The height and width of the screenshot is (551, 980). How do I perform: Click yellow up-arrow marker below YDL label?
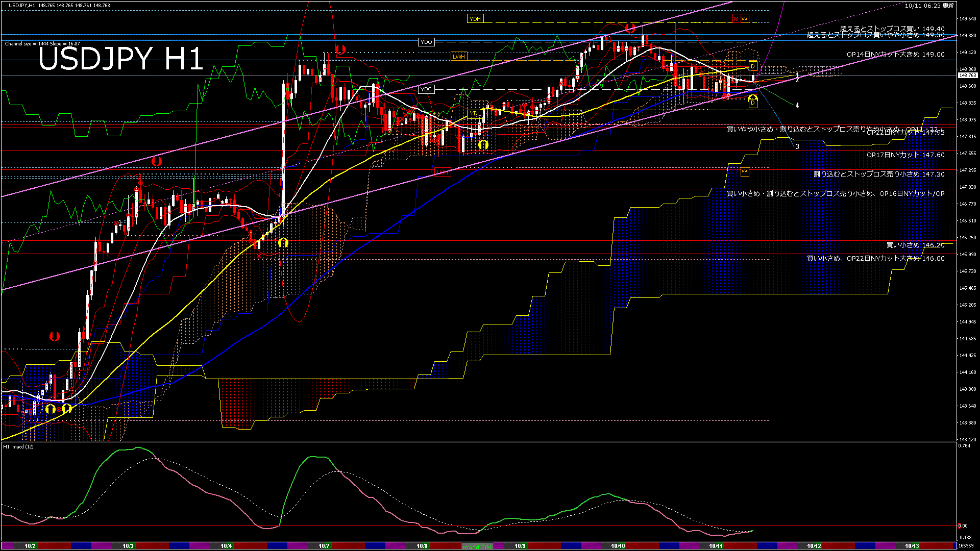(483, 145)
